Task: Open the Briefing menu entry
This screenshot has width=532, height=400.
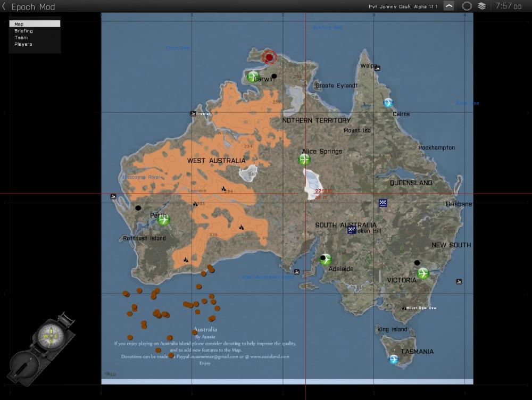Action: click(23, 31)
